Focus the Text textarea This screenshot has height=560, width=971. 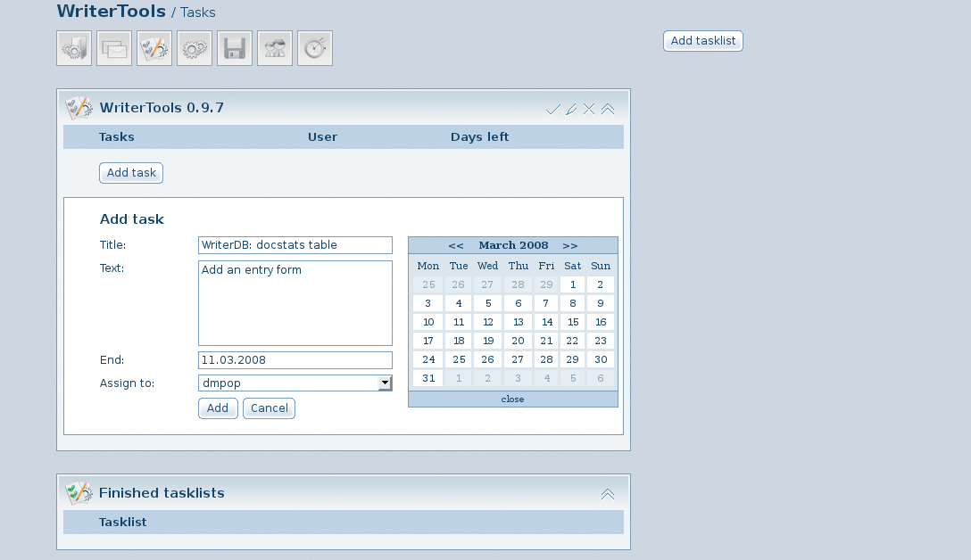295,303
